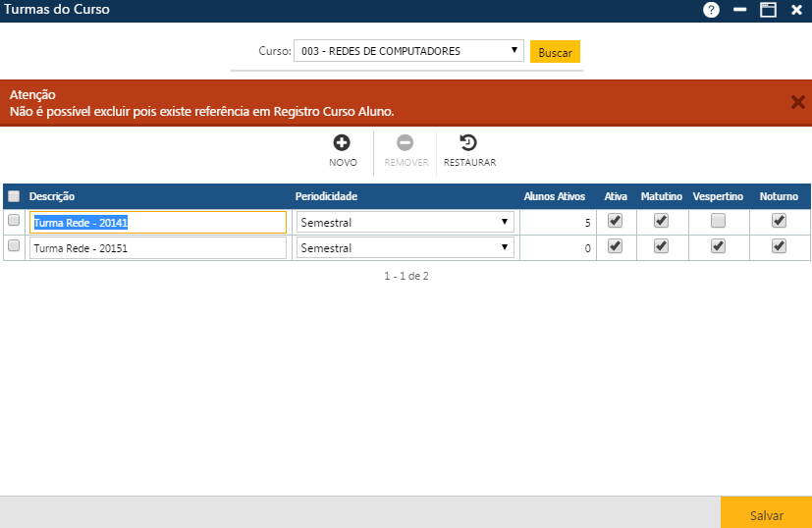Viewport: 812px width, 528px height.
Task: Enable Vespertino for Turma Rede - 20141
Action: (x=718, y=222)
